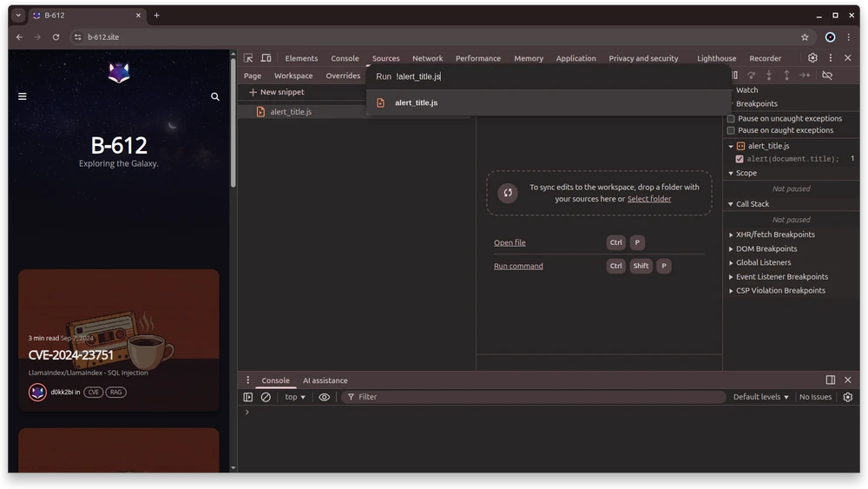The height and width of the screenshot is (489, 868).
Task: Click the inspect element picker icon
Action: pyautogui.click(x=248, y=58)
